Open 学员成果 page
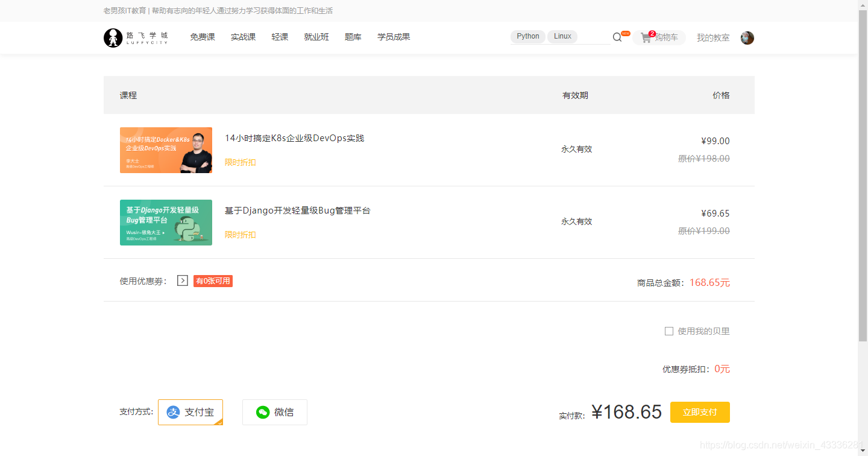868x456 pixels. click(x=394, y=37)
